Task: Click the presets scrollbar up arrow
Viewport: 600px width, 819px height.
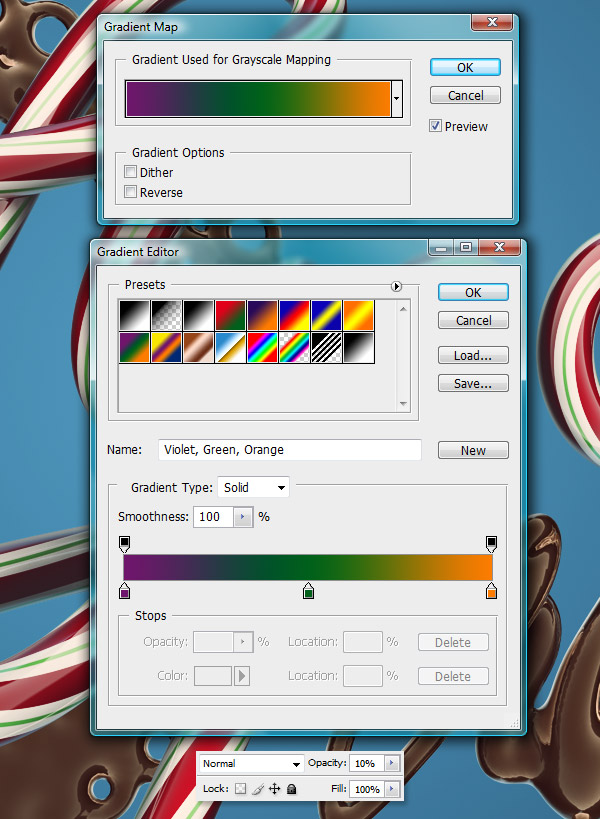Action: [403, 309]
